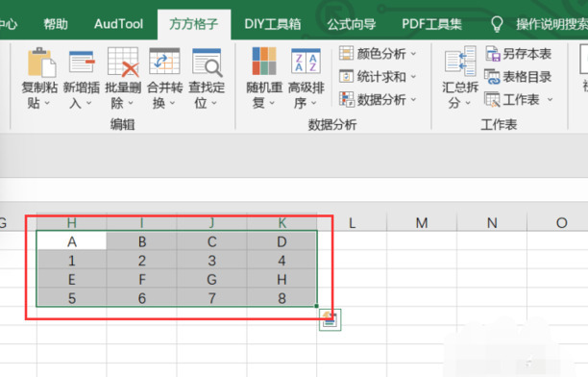Screen dimensions: 588x377
Task: Click the cell containing G
Action: tap(212, 279)
